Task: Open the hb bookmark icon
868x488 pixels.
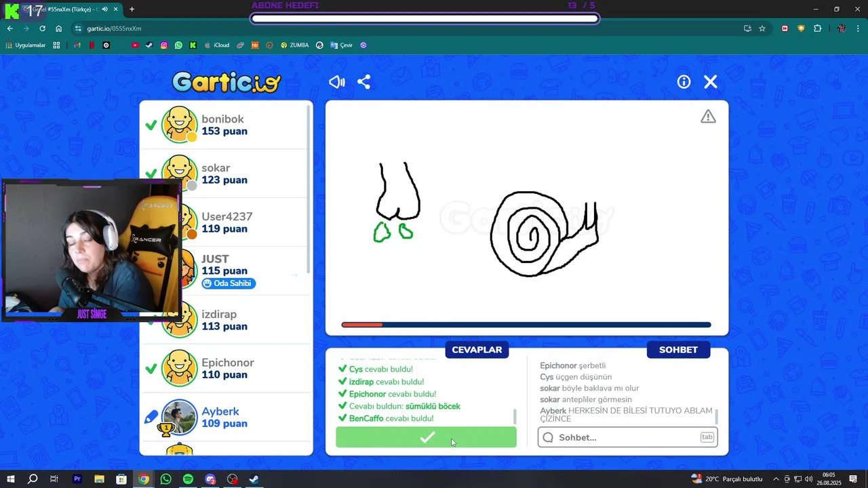Action: coord(255,45)
